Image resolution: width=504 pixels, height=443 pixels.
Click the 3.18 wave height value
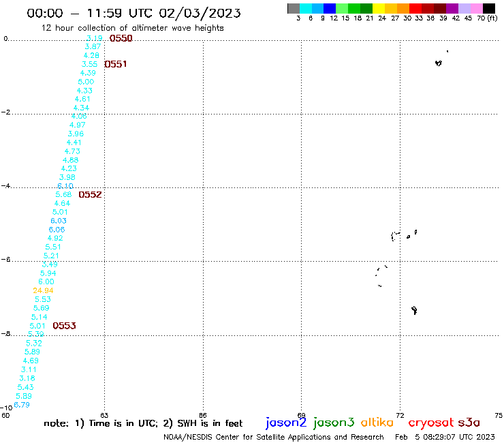[27, 378]
